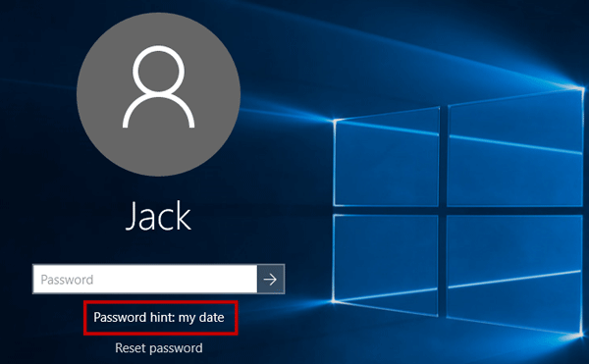The height and width of the screenshot is (364, 589).
Task: Click the Jack account name
Action: [x=158, y=216]
